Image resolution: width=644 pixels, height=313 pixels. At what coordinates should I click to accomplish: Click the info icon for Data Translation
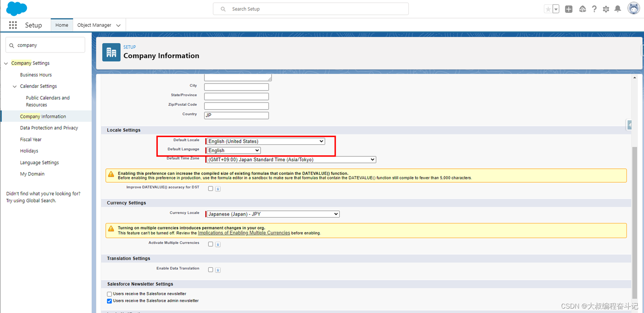point(218,270)
